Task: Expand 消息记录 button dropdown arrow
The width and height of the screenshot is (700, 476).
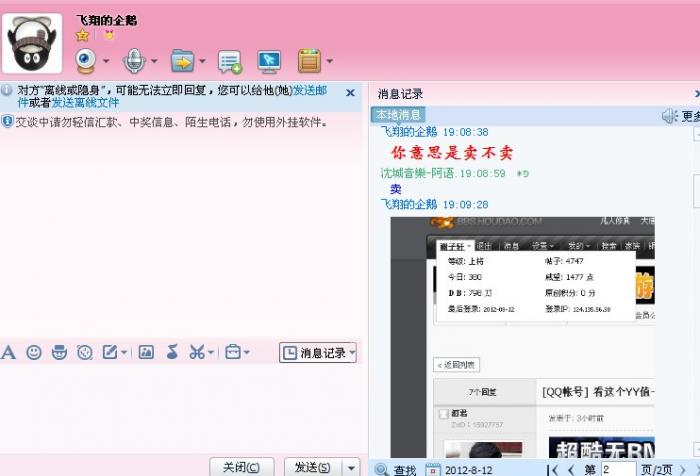Action: (353, 353)
